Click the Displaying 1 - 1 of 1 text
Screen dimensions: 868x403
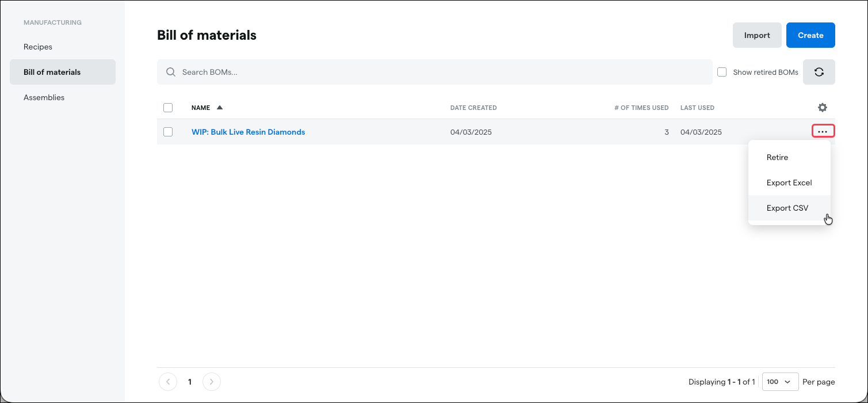click(722, 382)
